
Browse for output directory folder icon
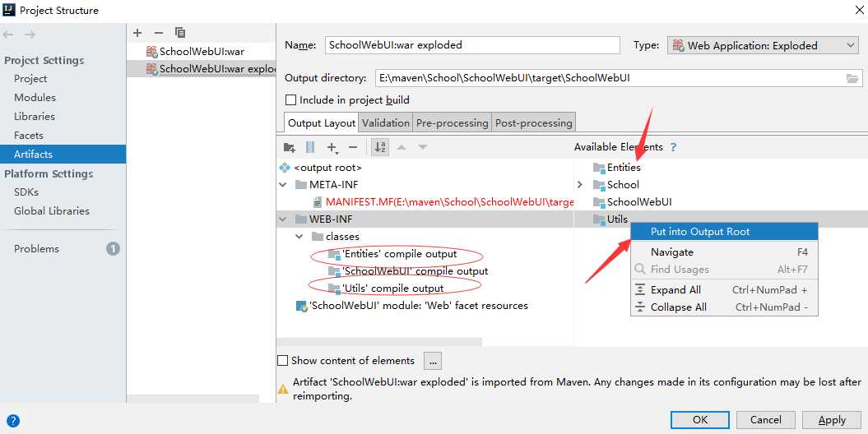tap(852, 79)
